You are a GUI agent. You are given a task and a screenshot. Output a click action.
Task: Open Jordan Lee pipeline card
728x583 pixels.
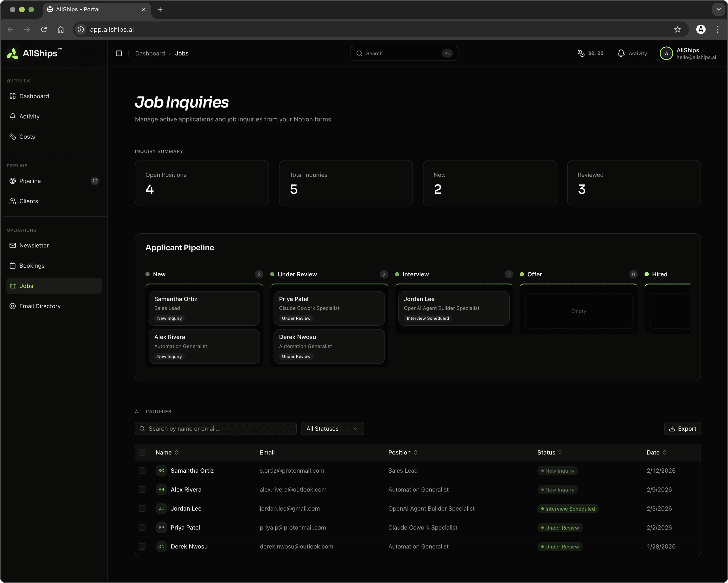point(453,308)
